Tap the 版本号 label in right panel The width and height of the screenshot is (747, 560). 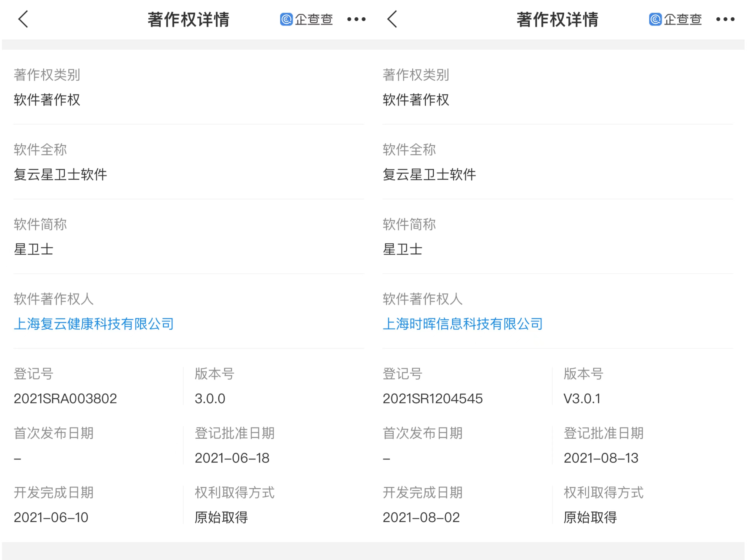click(584, 374)
